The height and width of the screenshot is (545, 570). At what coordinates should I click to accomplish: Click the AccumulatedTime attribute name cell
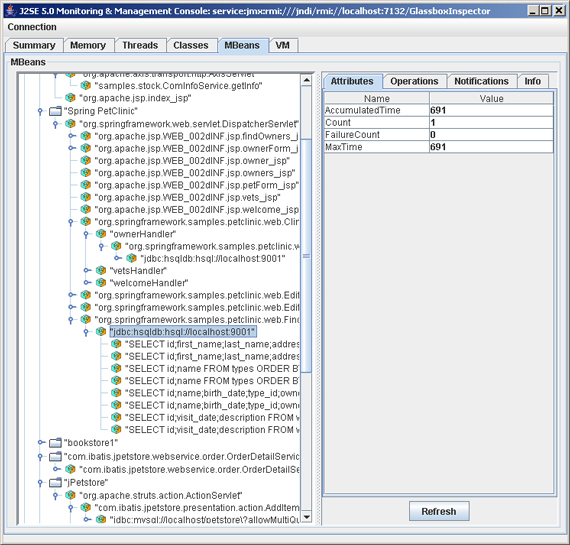coord(377,110)
